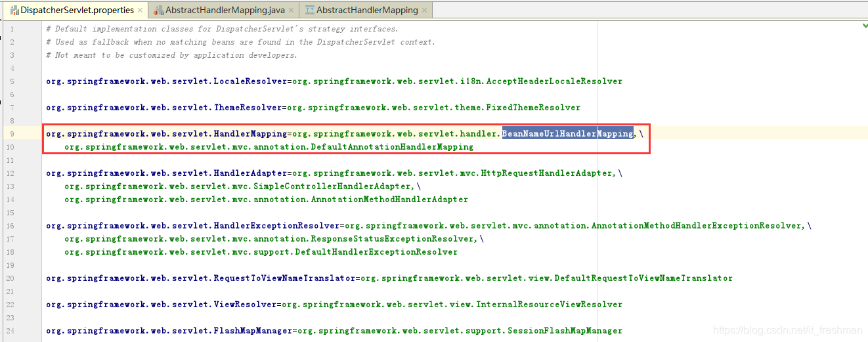Viewport: 868px width, 342px height.
Task: Open the AbstractHandlerMapping.java tab
Action: 225,10
